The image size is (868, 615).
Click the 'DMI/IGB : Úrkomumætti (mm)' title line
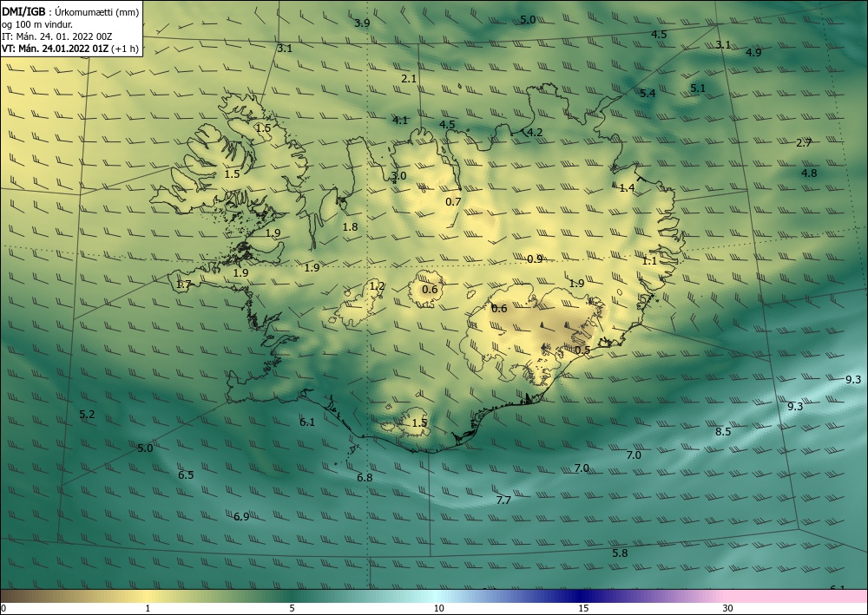[x=70, y=11]
